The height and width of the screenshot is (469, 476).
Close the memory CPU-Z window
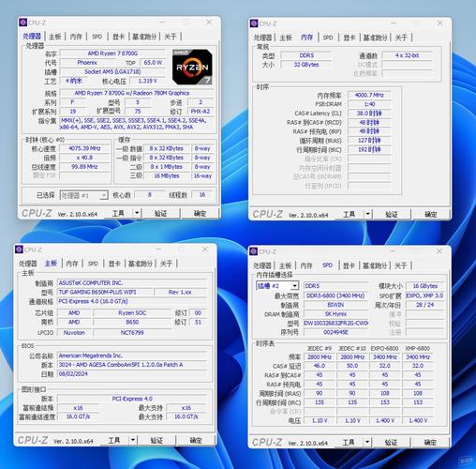(x=439, y=23)
